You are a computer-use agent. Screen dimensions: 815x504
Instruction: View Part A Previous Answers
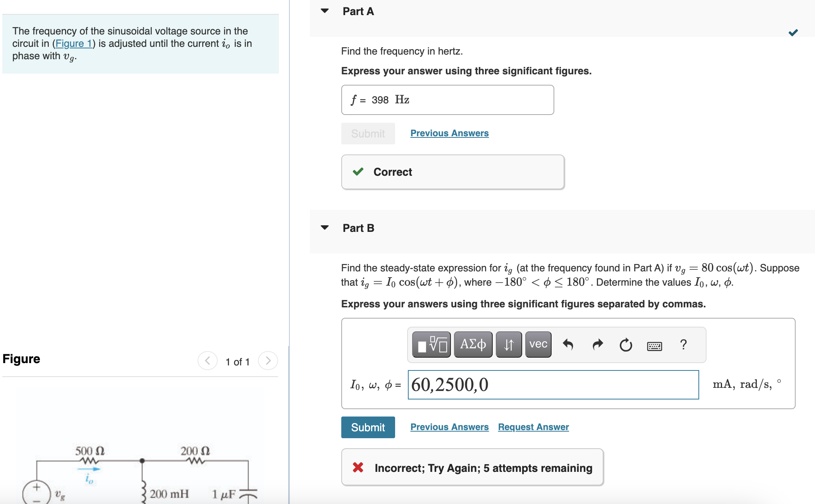449,133
